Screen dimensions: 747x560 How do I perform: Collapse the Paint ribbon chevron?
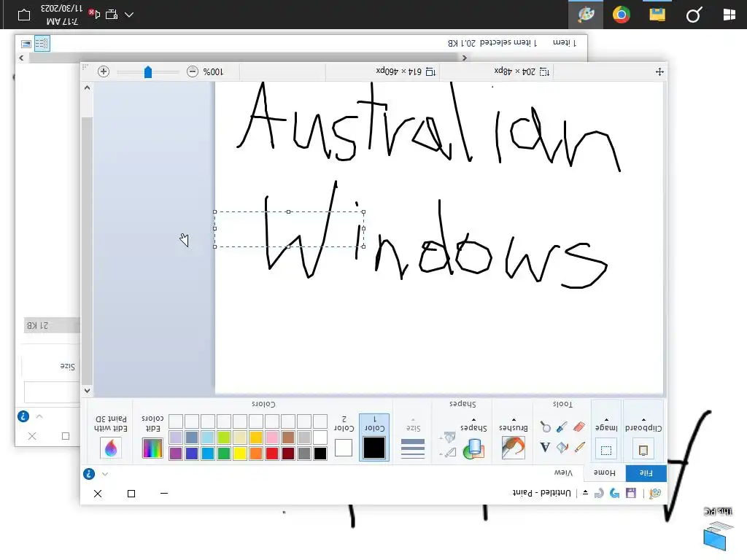105,474
